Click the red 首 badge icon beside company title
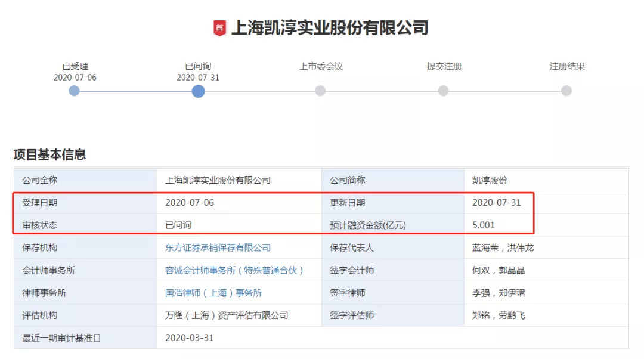Image resolution: width=644 pixels, height=359 pixels. (x=219, y=28)
